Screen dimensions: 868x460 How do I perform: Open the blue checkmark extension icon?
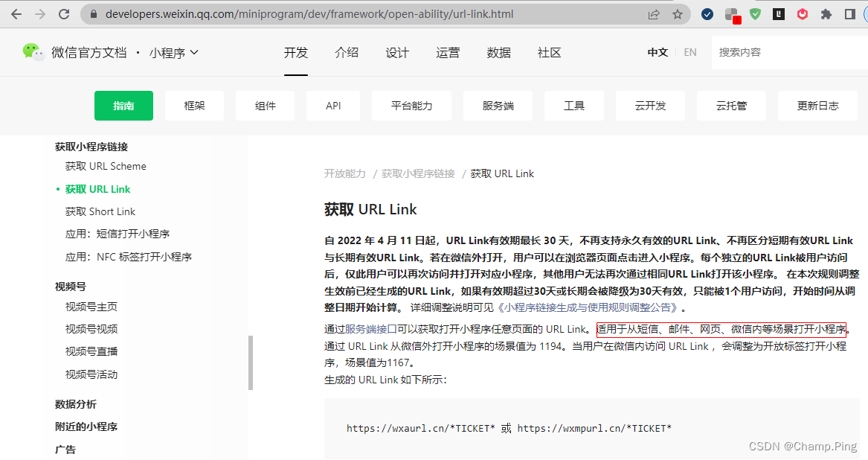click(707, 14)
